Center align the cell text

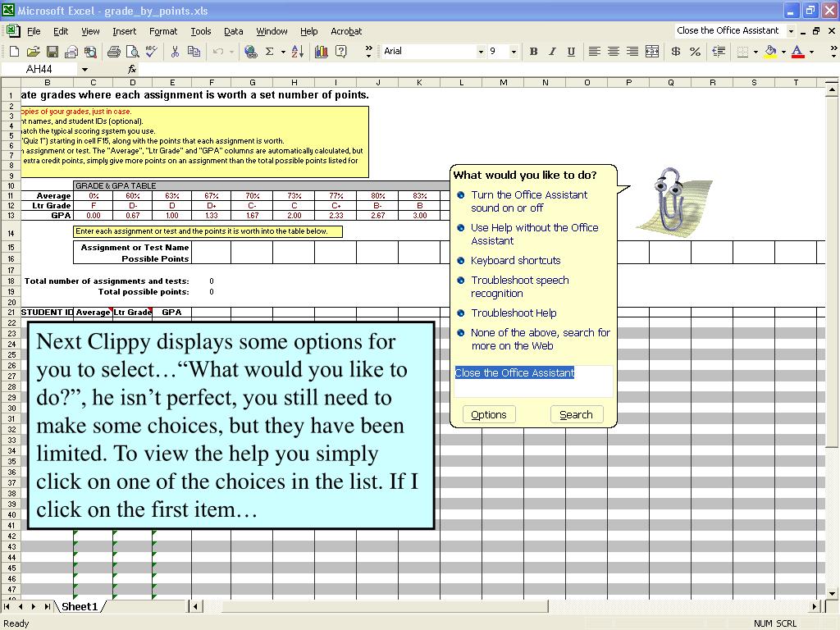[614, 52]
